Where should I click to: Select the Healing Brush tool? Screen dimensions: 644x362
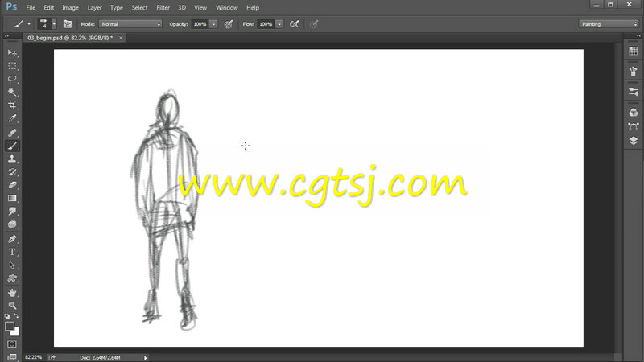click(x=12, y=133)
